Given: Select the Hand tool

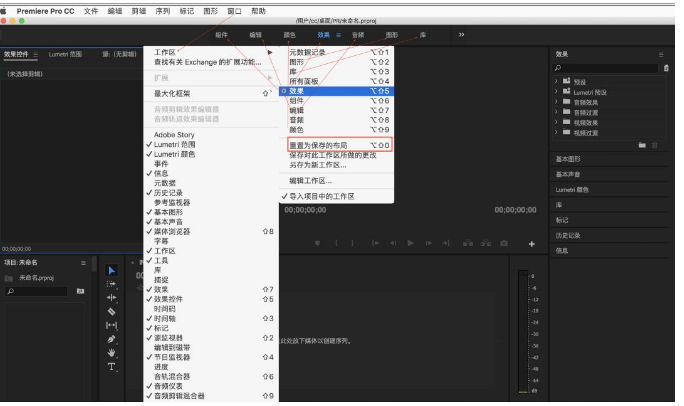Looking at the screenshot, I should pyautogui.click(x=111, y=352).
